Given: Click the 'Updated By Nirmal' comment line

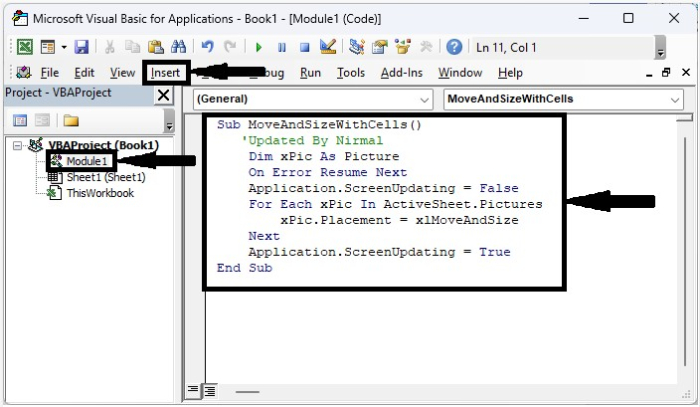Looking at the screenshot, I should click(312, 141).
